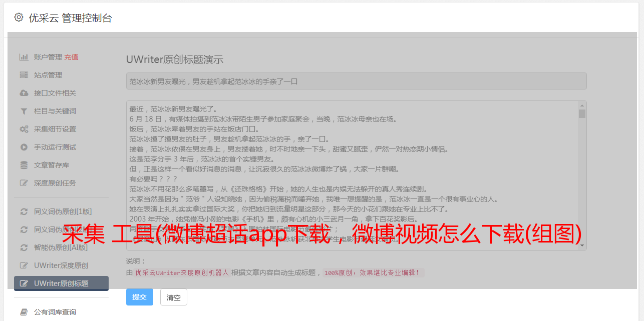Click the textarea scrollbar up arrow
The image size is (644, 321).
[x=582, y=105]
